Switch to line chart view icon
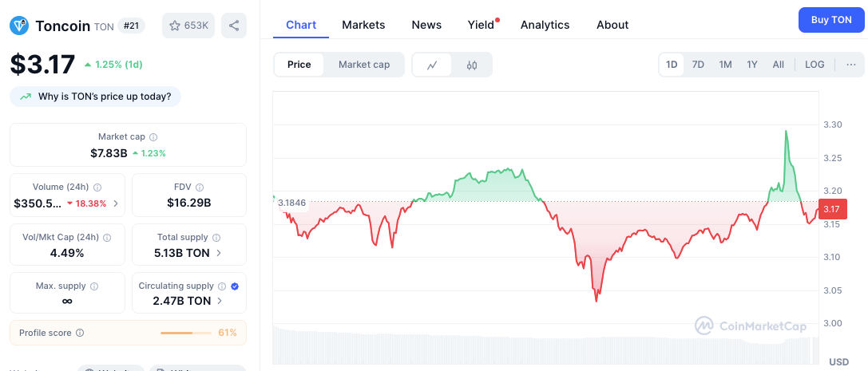 [x=432, y=65]
